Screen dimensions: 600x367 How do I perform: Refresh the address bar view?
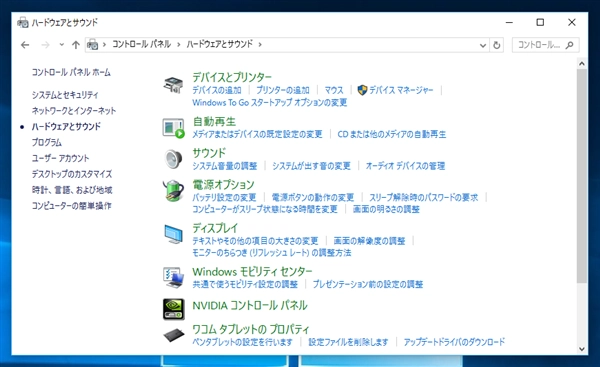(496, 45)
